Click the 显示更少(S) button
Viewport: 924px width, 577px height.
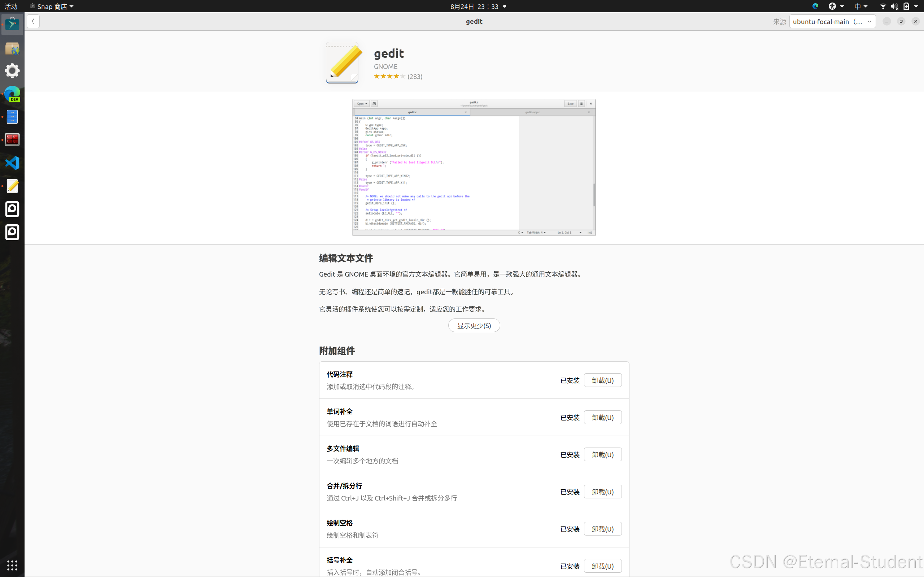click(x=474, y=326)
